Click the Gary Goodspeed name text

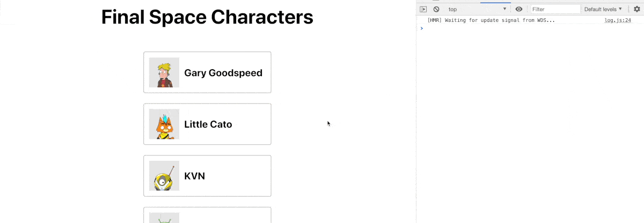[223, 73]
